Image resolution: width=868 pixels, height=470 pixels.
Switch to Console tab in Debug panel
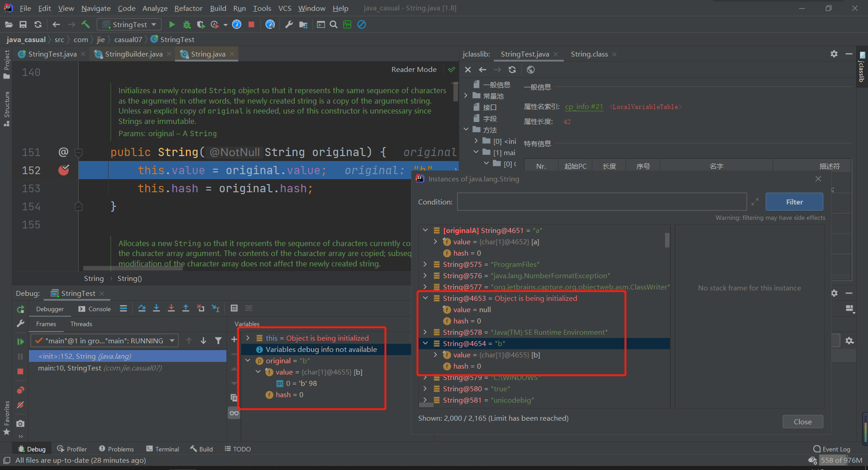click(x=94, y=309)
